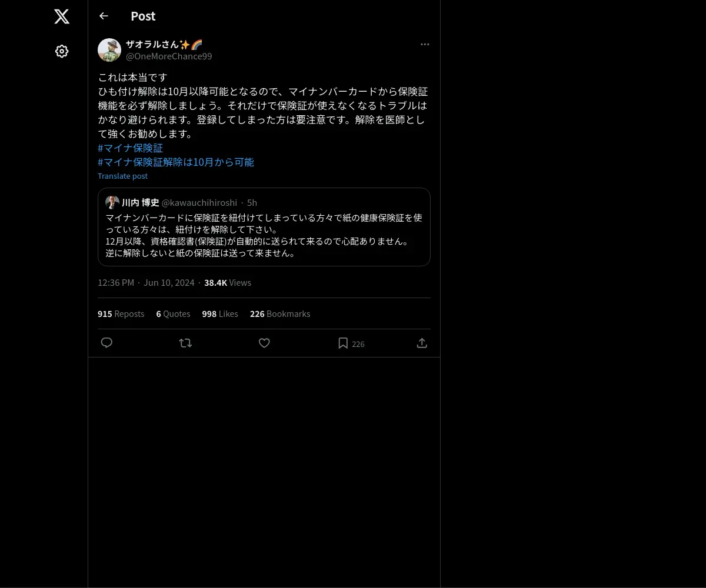View the 998 Likes list
Viewport: 706px width, 588px height.
[220, 314]
